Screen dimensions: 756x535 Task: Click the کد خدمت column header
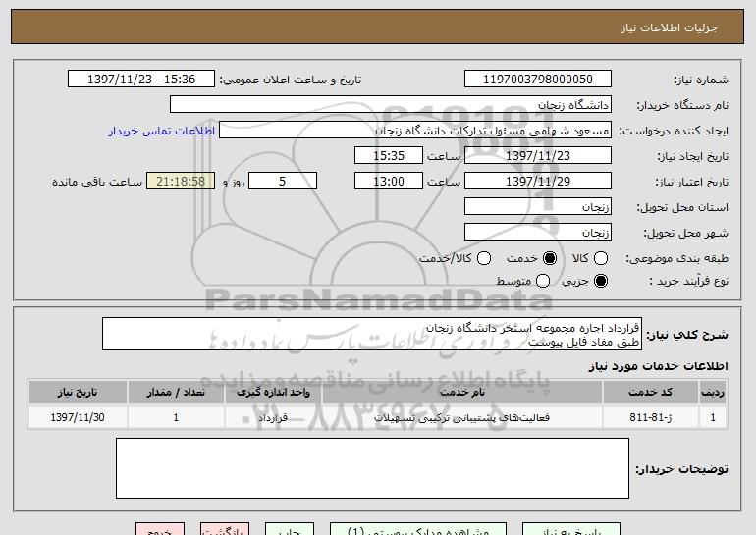pos(650,393)
